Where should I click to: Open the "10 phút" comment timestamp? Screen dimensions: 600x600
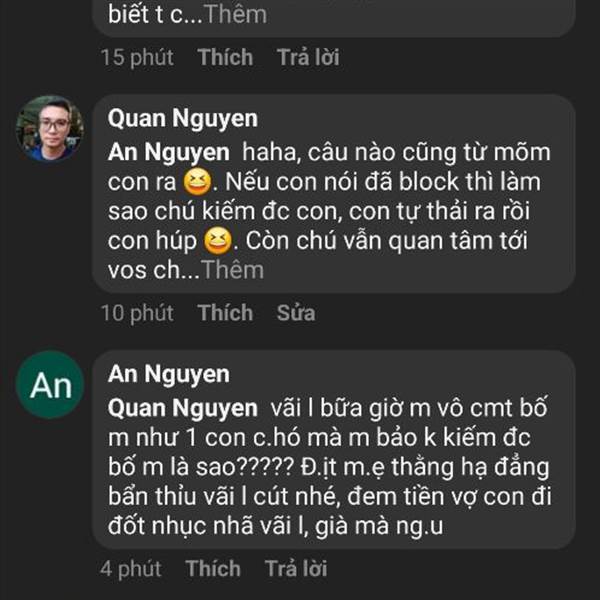coord(137,313)
